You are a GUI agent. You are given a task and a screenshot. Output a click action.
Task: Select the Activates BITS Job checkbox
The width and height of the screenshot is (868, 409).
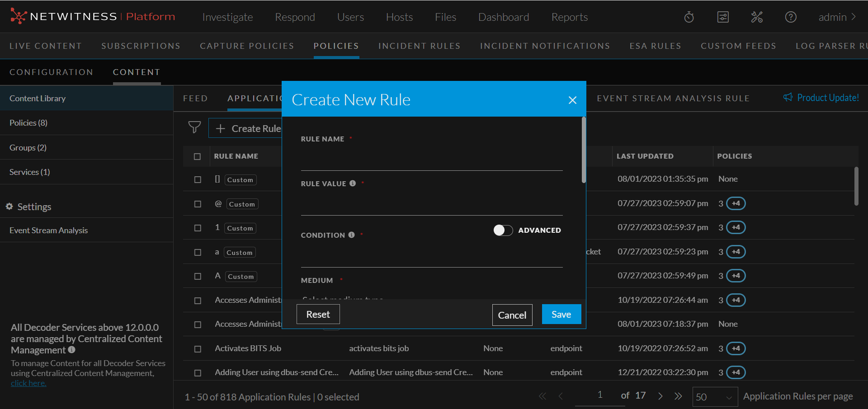pos(198,349)
